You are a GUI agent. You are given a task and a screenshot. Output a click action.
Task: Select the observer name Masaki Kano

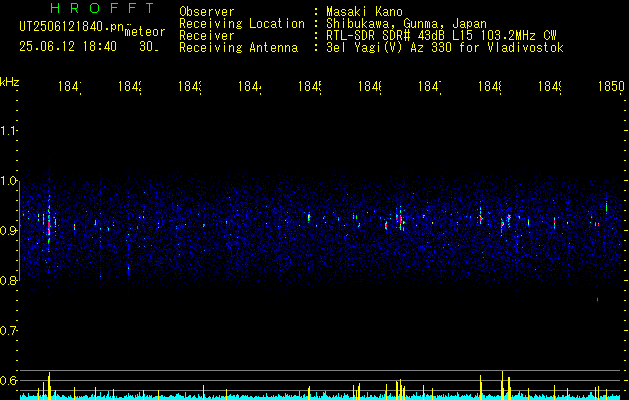coord(364,12)
